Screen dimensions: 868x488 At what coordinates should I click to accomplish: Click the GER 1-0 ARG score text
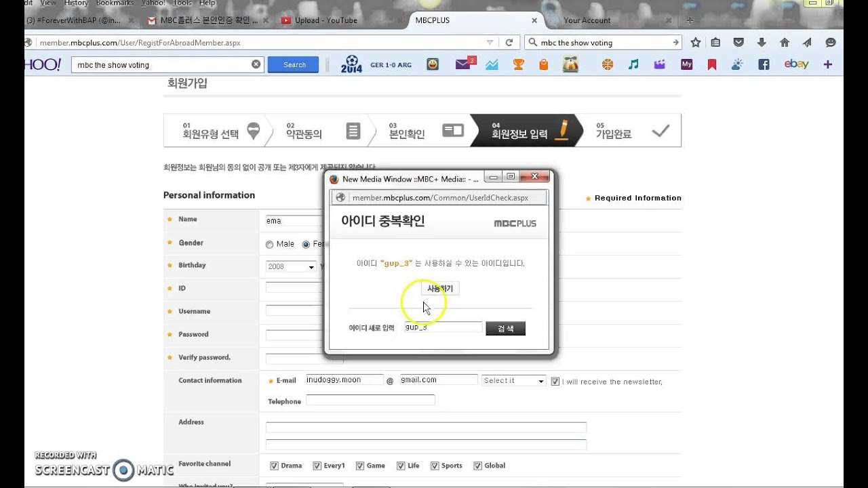(x=391, y=65)
